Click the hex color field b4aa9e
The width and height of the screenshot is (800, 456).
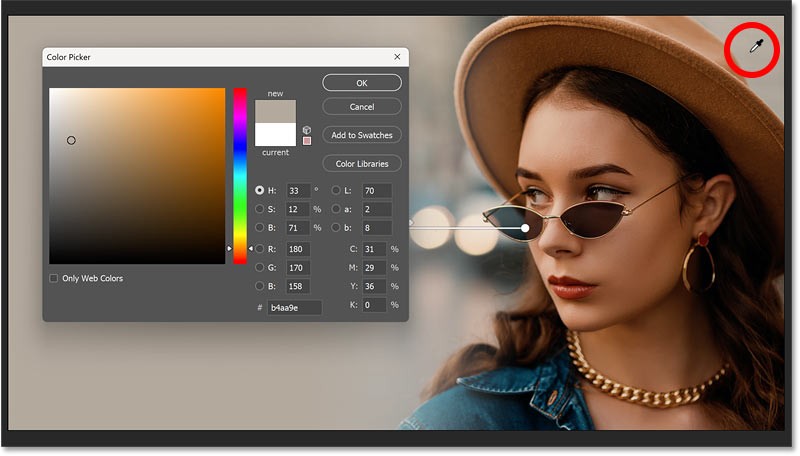click(294, 307)
